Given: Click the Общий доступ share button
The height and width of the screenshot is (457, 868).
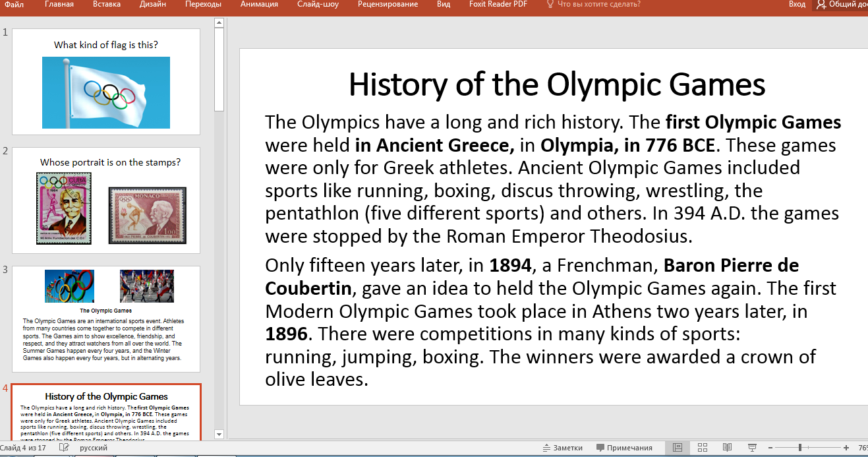Looking at the screenshot, I should point(842,5).
